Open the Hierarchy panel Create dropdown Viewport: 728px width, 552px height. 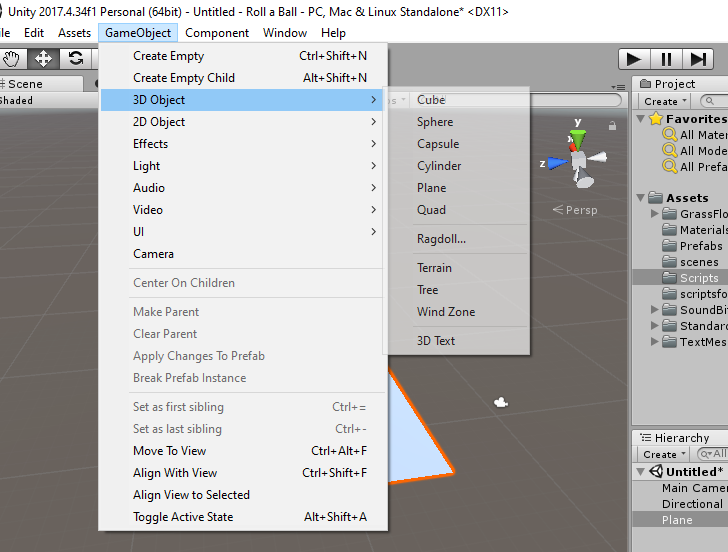(664, 454)
